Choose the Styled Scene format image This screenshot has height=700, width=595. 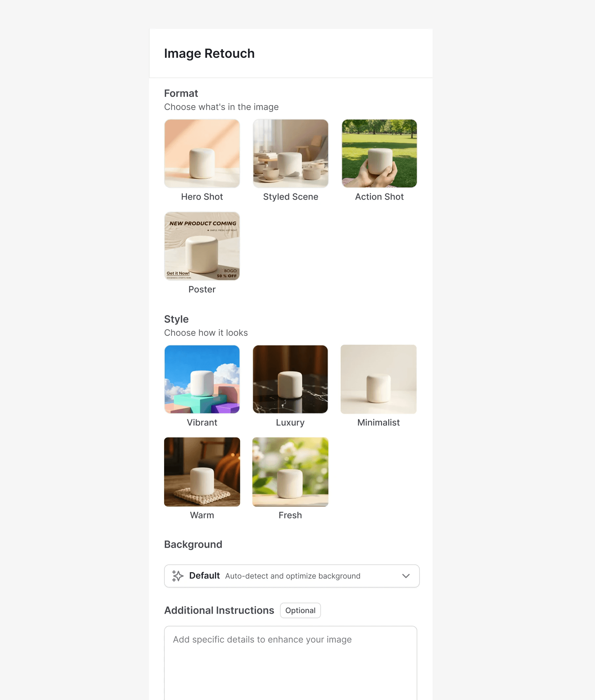click(x=290, y=153)
